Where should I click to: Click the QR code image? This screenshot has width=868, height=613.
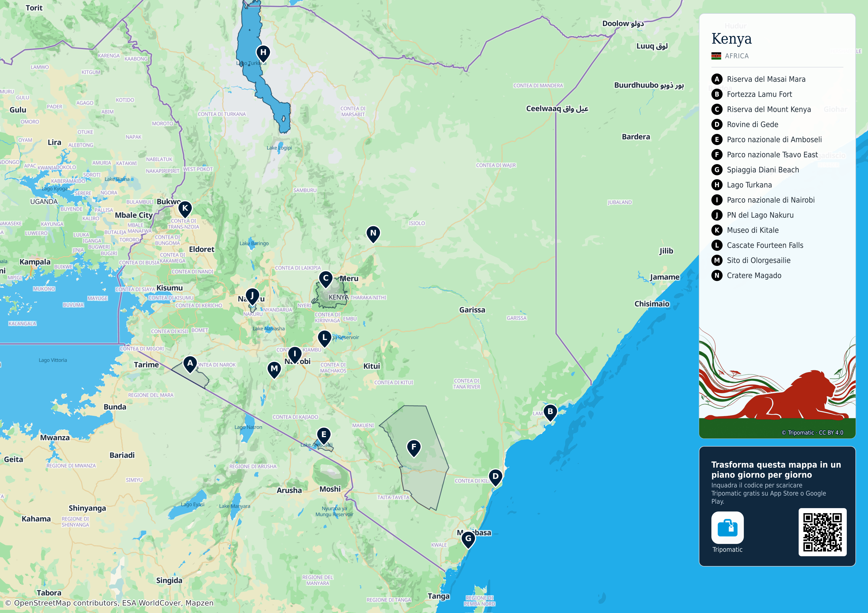tap(822, 532)
